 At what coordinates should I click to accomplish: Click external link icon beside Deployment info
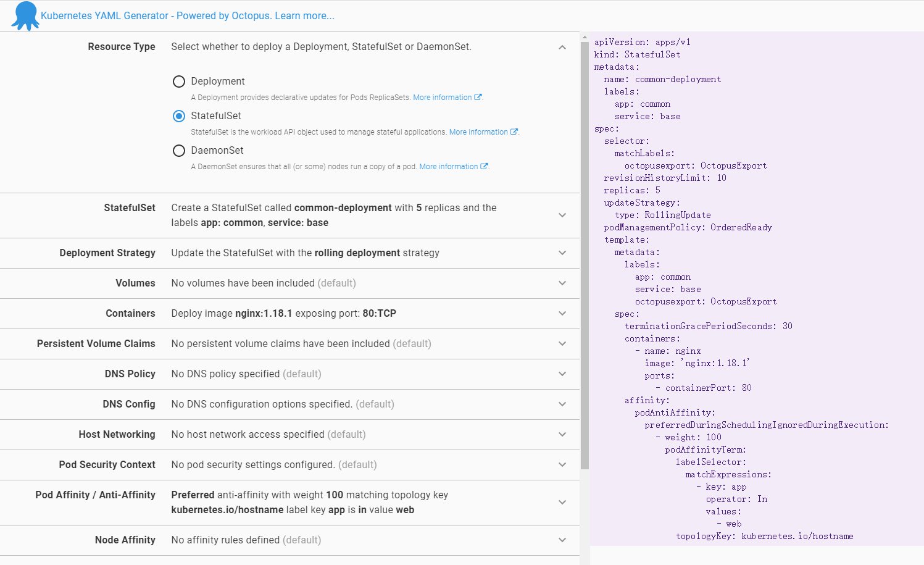point(478,98)
